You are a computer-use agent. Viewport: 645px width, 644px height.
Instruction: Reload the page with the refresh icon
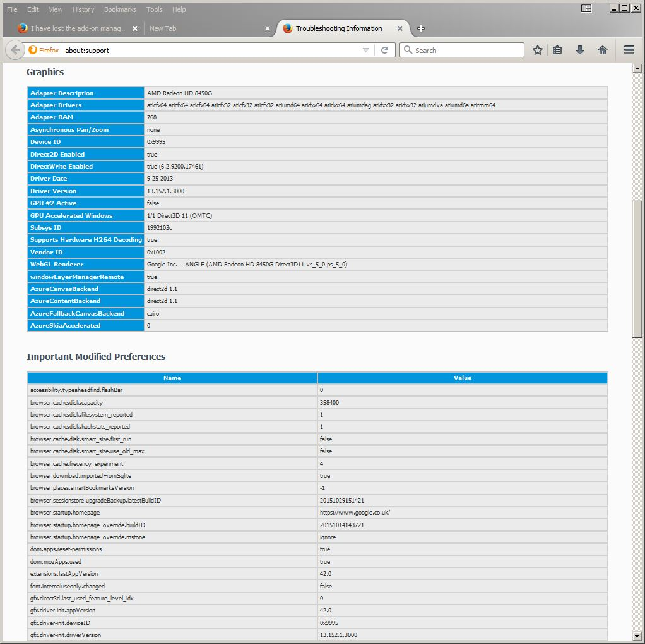[384, 50]
